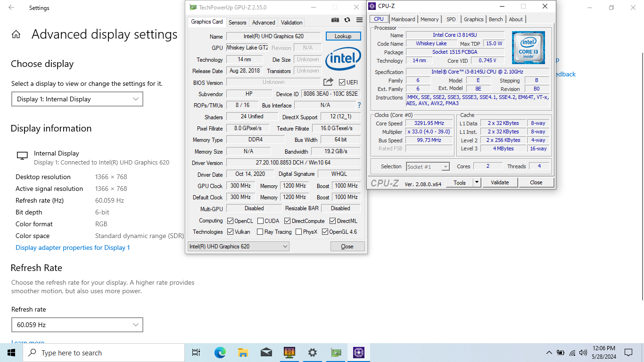Switch to the Advanced tab in GPU-Z
The image size is (644, 362).
coord(264,23)
